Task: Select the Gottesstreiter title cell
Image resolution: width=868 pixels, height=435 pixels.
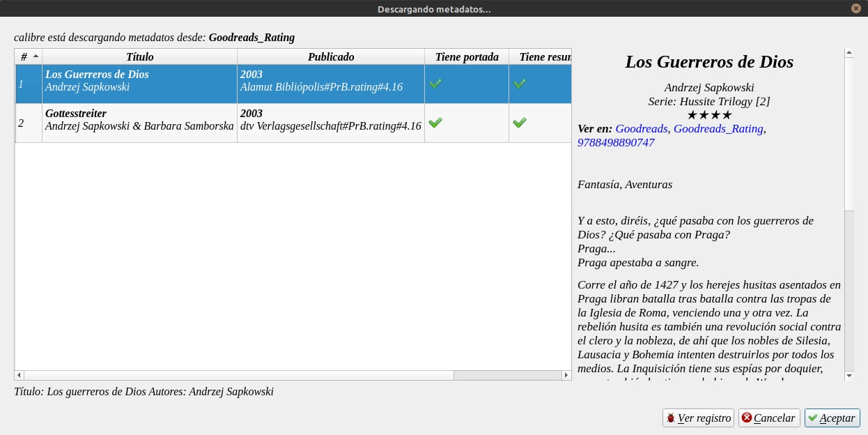Action: tap(140, 123)
